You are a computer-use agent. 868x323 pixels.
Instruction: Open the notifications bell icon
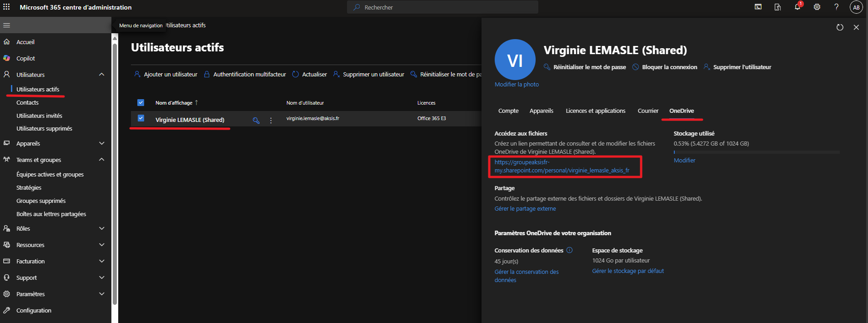[x=797, y=7]
